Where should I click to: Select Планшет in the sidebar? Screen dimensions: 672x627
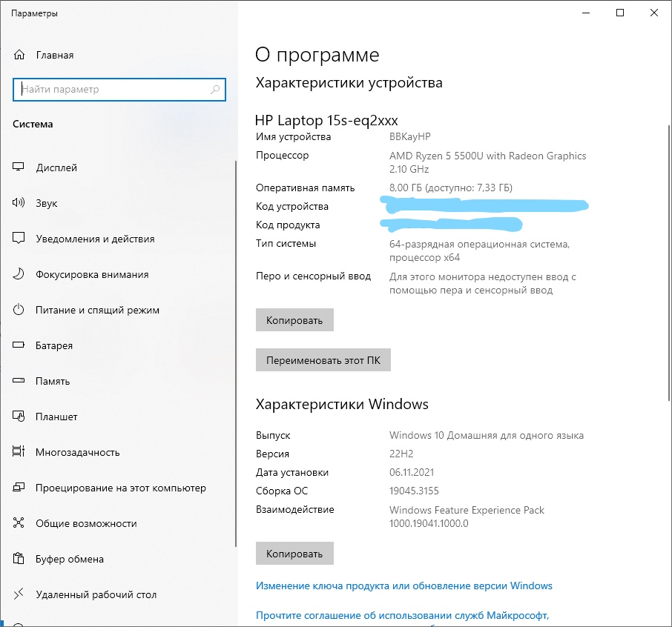pos(56,417)
